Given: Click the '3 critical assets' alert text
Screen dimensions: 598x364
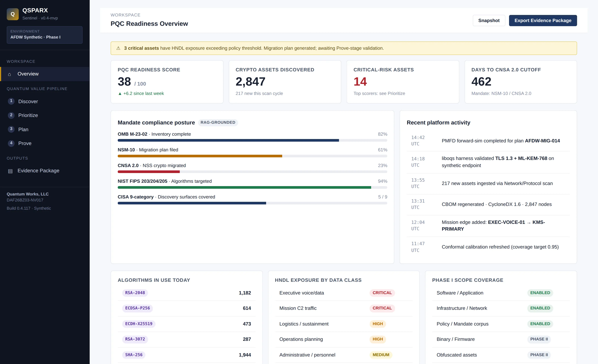Looking at the screenshot, I should pyautogui.click(x=141, y=48).
